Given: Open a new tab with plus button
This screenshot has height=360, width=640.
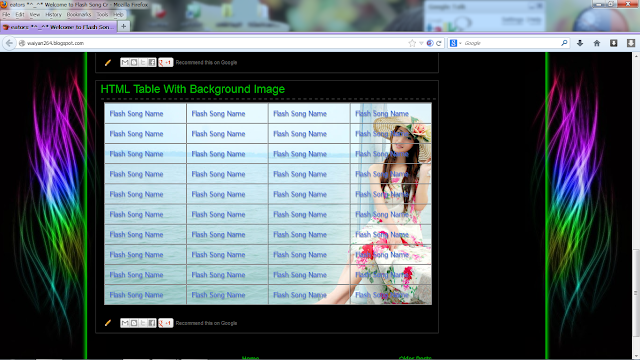Looking at the screenshot, I should tap(123, 27).
